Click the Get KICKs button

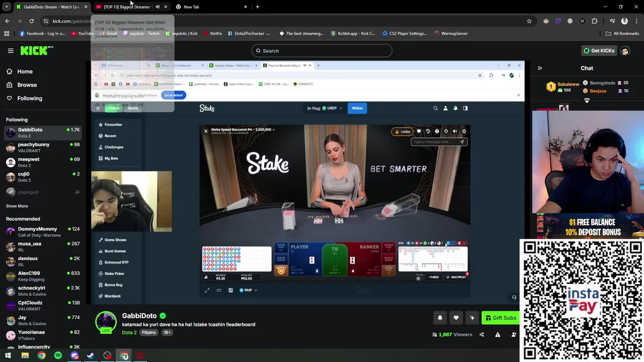(x=599, y=51)
